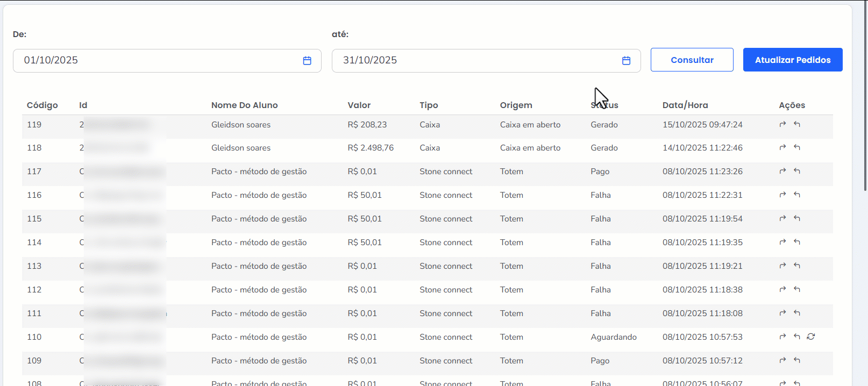
Task: Click the Código column header
Action: (x=42, y=105)
